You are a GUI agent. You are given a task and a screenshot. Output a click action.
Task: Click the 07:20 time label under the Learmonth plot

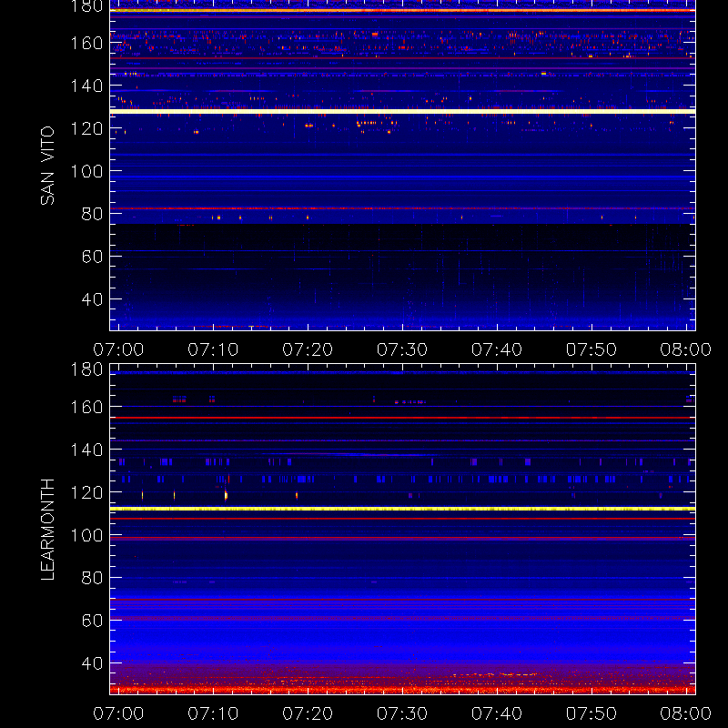(308, 713)
